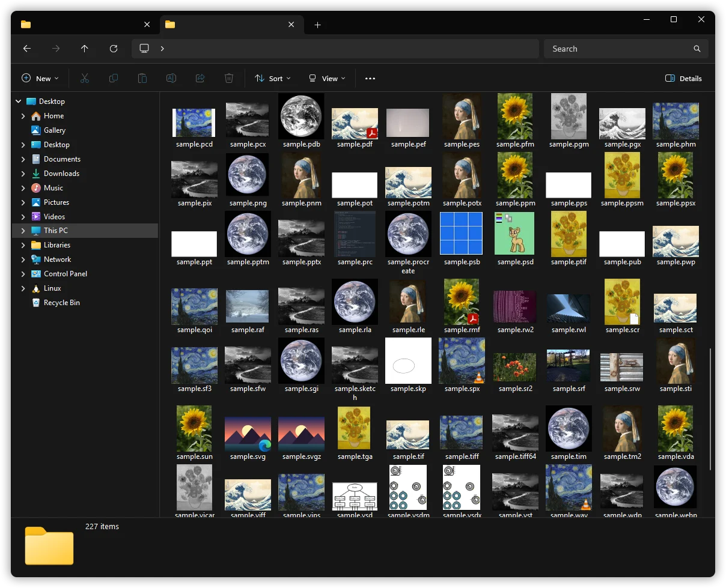
Task: Select the sample.svg mountain file
Action: click(x=248, y=434)
